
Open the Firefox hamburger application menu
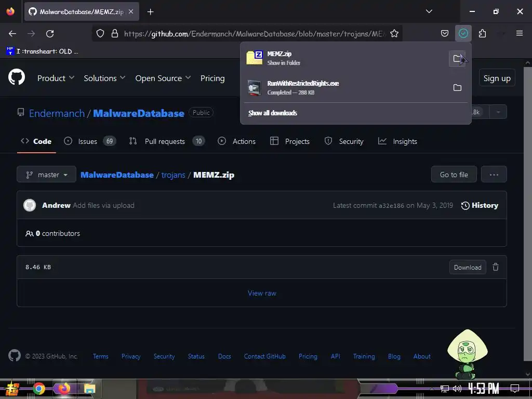(x=520, y=33)
